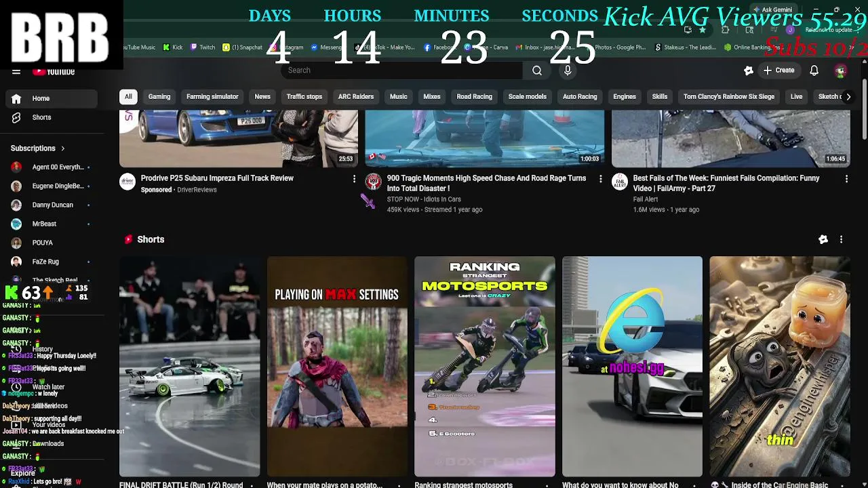Open 900 Tragic Moments video title
The image size is (868, 488).
(x=486, y=183)
